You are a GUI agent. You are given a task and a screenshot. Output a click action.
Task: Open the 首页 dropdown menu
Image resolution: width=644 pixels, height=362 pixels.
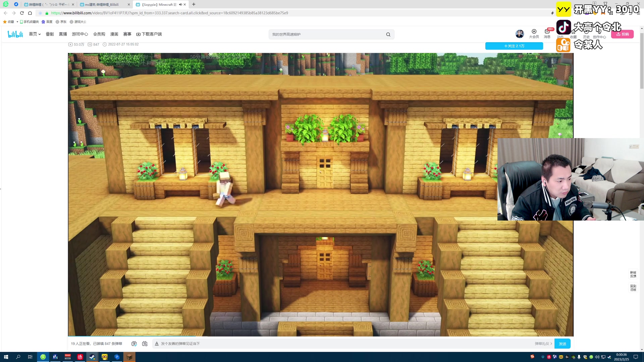tap(35, 34)
